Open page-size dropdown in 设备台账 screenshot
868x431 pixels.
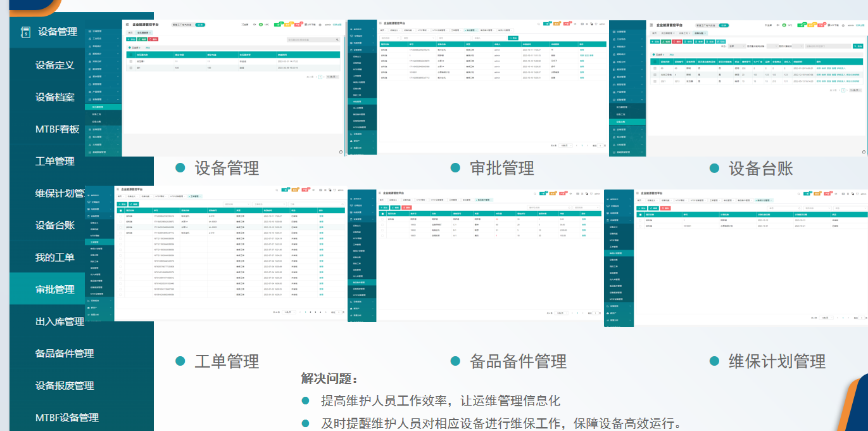(x=855, y=91)
